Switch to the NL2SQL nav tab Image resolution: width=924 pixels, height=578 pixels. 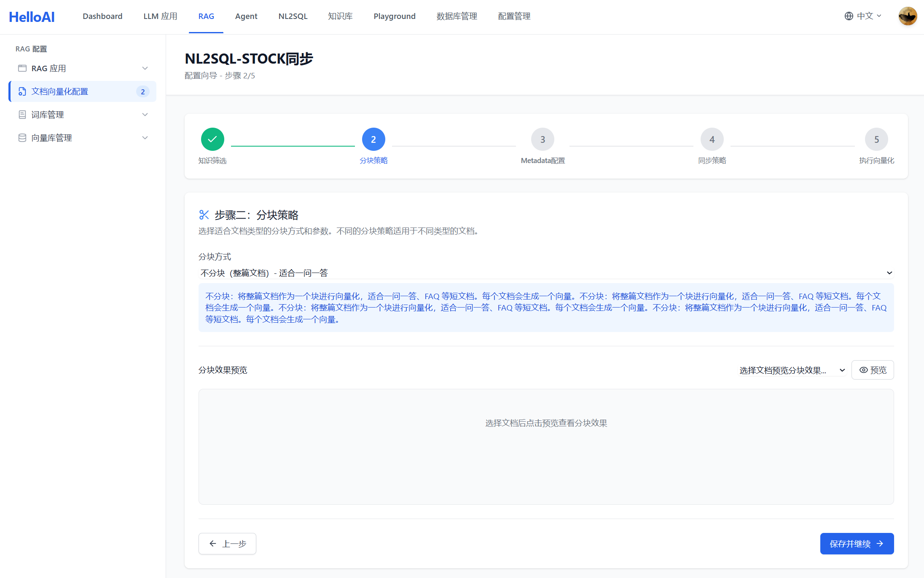[293, 16]
